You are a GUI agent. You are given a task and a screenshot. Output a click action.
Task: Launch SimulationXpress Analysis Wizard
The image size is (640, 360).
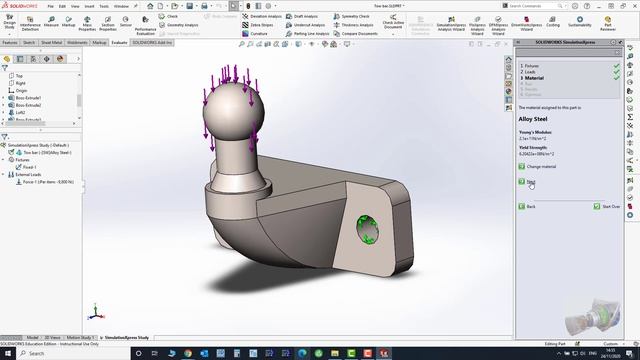[x=451, y=24]
